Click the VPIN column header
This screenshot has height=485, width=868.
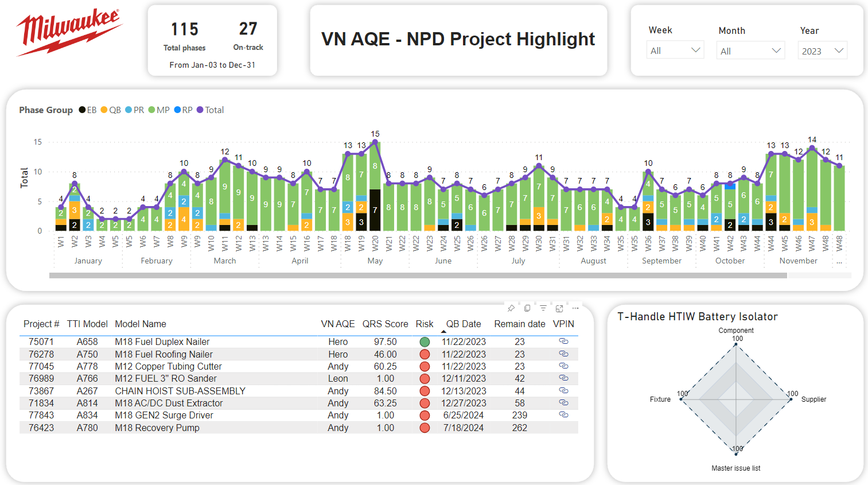coord(563,324)
